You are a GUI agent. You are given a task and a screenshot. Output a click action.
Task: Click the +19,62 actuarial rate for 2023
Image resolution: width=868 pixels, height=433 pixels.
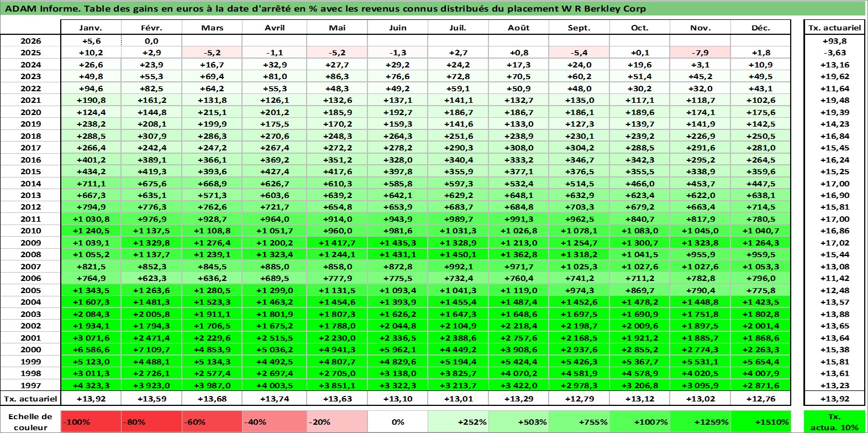834,76
